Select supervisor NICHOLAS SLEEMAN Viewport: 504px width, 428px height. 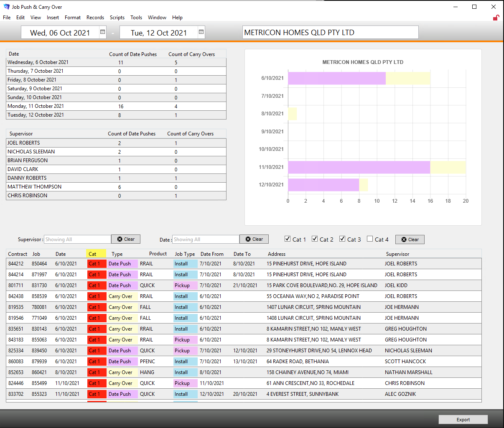(x=116, y=152)
